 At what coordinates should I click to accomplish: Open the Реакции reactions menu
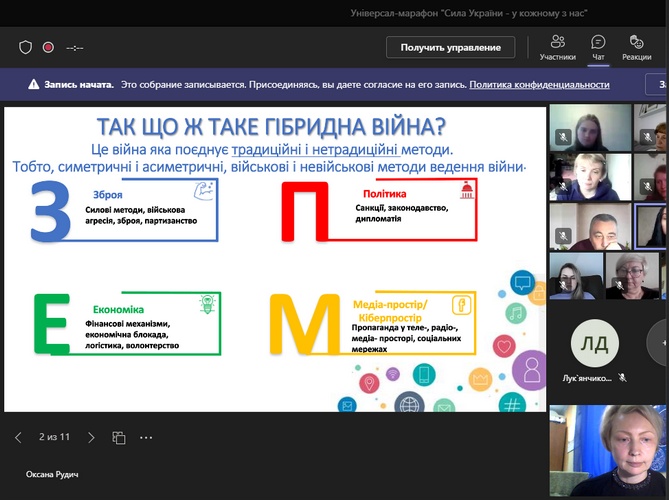[x=635, y=47]
